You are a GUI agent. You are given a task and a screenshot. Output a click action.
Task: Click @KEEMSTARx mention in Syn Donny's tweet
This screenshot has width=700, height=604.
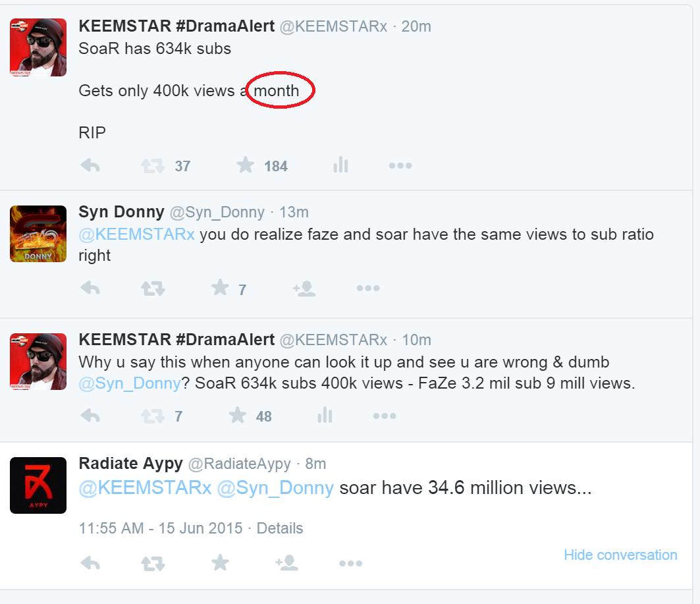pyautogui.click(x=136, y=234)
